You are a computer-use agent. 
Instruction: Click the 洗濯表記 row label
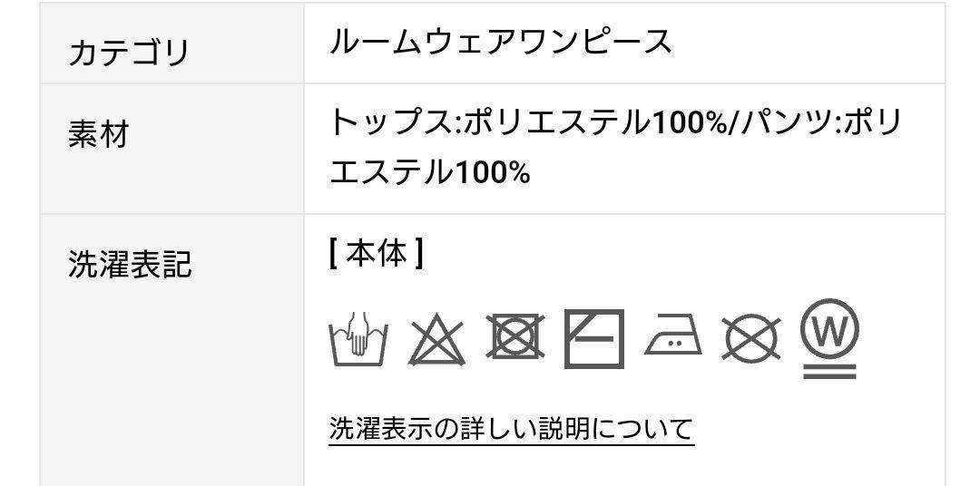click(x=130, y=264)
